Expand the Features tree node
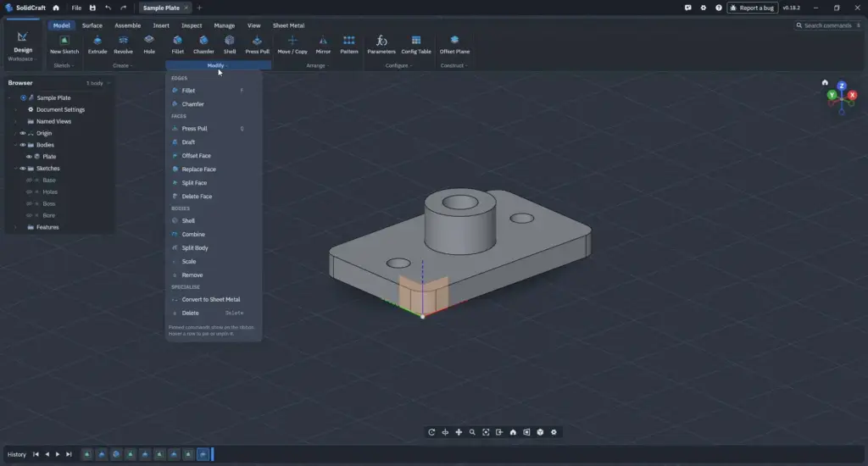The image size is (868, 466). pos(15,227)
